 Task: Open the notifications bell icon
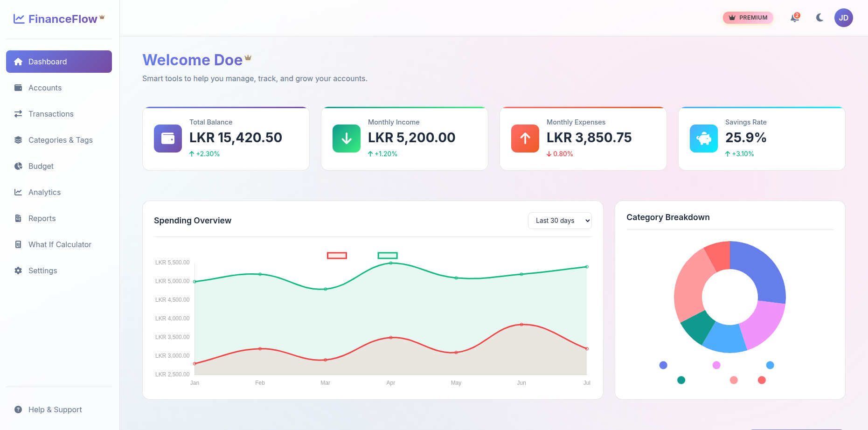click(x=794, y=18)
